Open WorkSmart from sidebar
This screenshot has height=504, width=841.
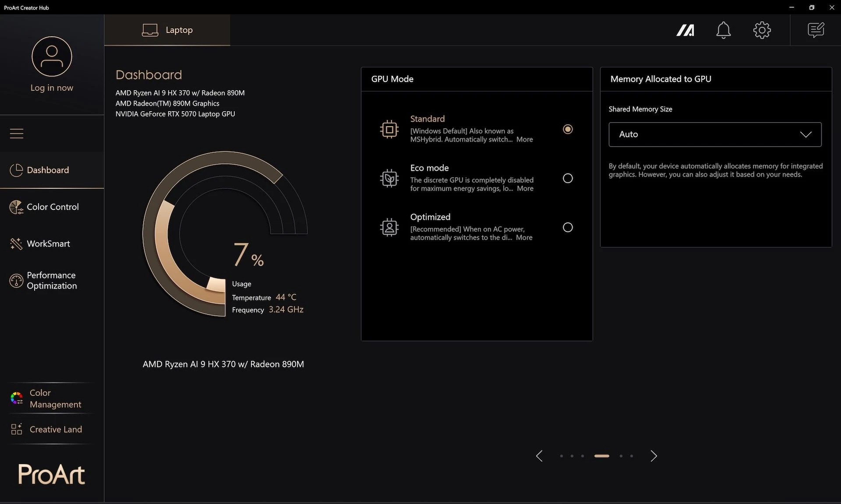click(x=48, y=243)
